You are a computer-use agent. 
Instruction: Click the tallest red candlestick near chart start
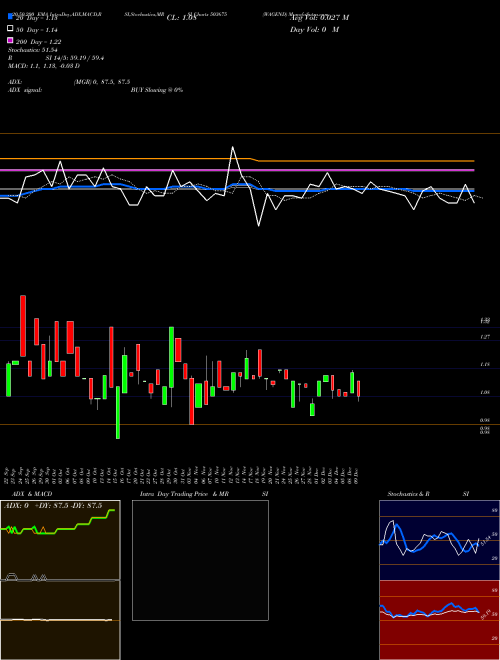click(23, 326)
